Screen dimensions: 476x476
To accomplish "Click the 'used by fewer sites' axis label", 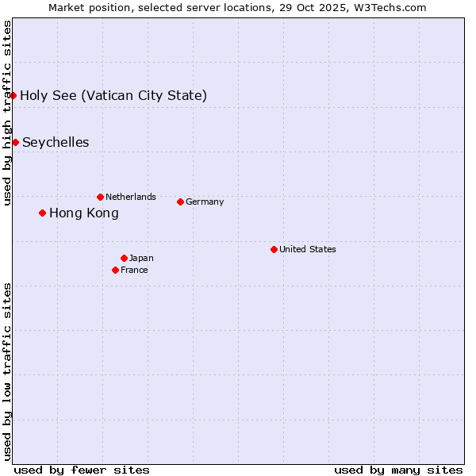I will click(x=82, y=470).
